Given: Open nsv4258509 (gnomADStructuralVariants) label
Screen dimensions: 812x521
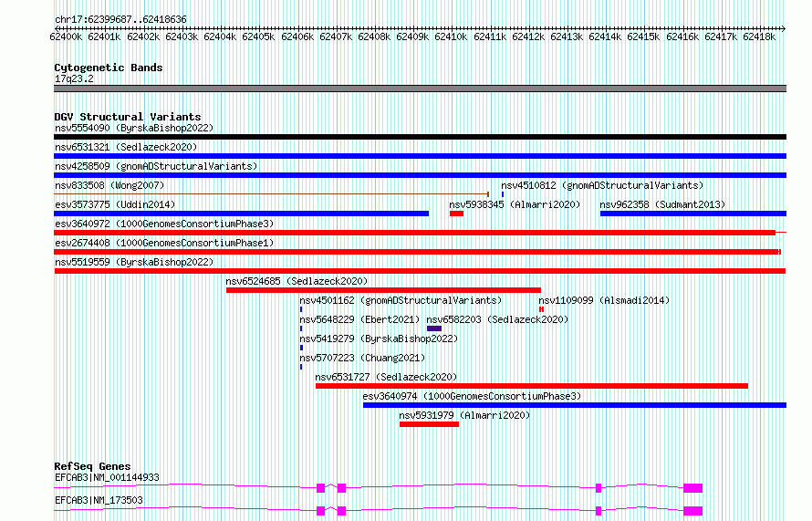Looking at the screenshot, I should pyautogui.click(x=156, y=166).
